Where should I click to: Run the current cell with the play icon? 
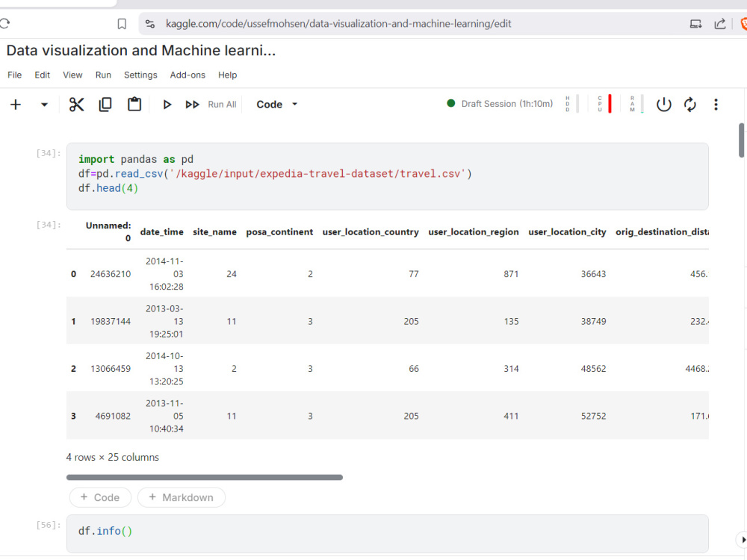coord(167,105)
